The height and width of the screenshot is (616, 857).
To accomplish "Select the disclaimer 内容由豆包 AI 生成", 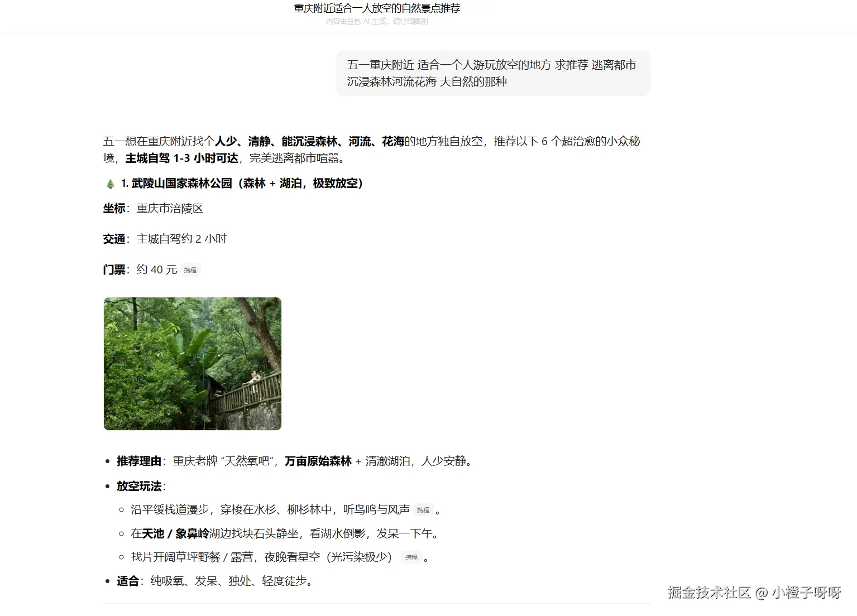I will [x=377, y=21].
